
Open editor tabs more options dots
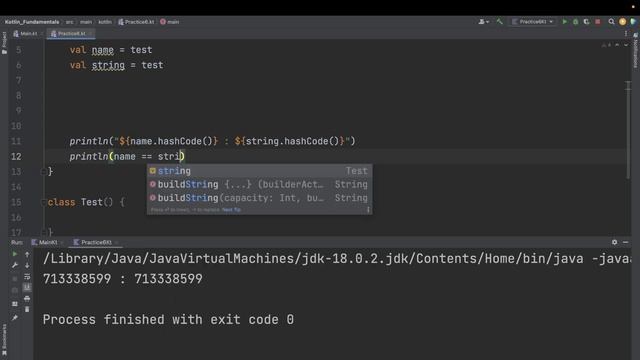click(626, 33)
